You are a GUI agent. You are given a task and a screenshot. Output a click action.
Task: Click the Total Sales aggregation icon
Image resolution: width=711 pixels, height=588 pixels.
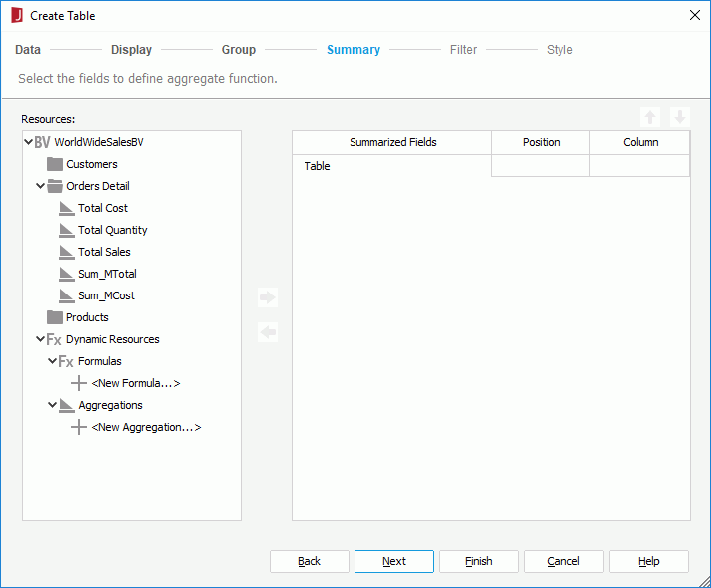tap(67, 252)
